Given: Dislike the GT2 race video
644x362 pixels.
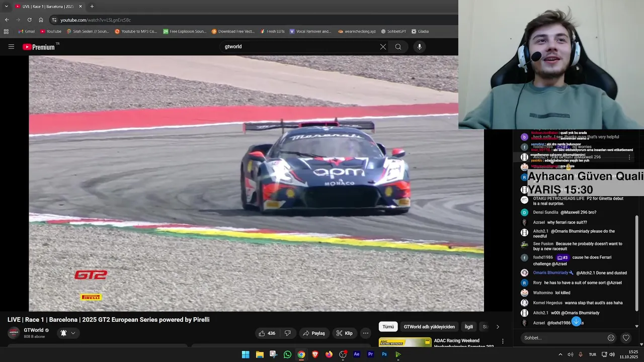Looking at the screenshot, I should 288,333.
